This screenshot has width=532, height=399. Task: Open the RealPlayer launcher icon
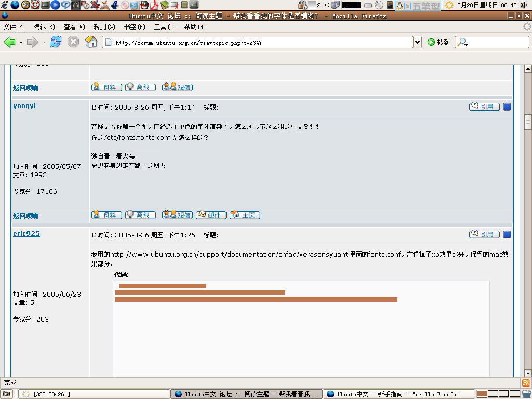coord(65,5)
